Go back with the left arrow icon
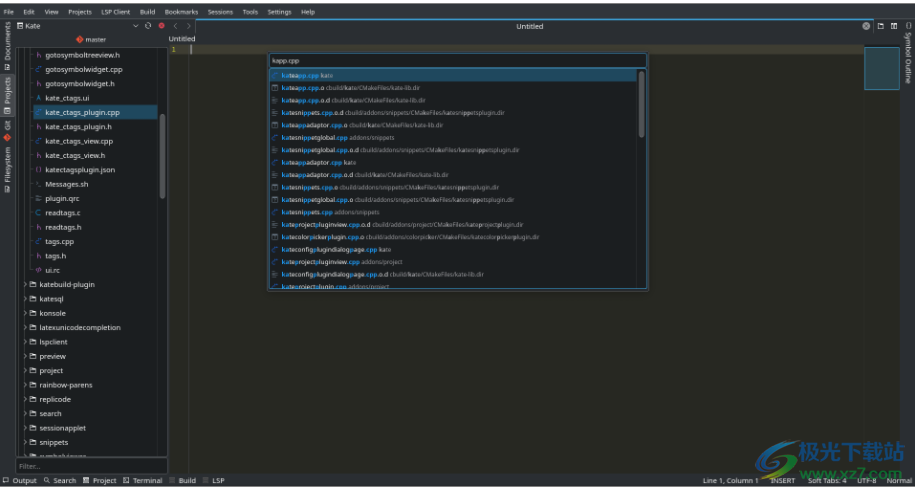This screenshot has height=490, width=915. (175, 26)
